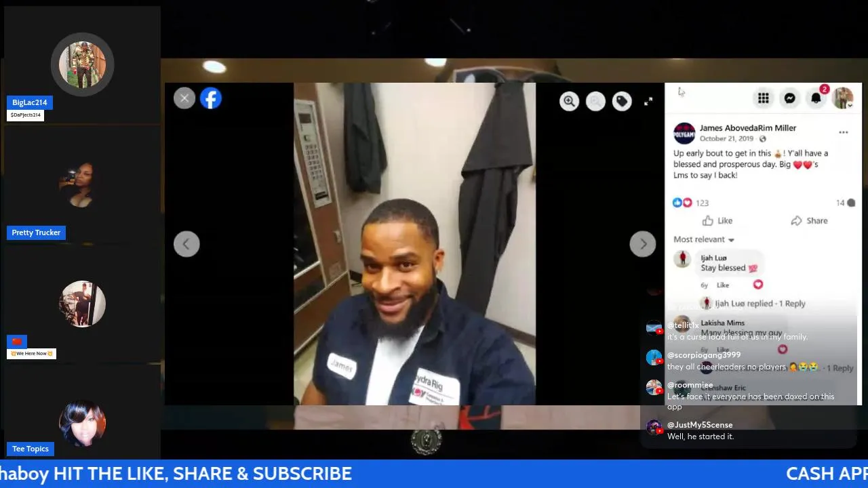Click the We Here Now participant avatar
The width and height of the screenshot is (868, 488).
[x=82, y=304]
